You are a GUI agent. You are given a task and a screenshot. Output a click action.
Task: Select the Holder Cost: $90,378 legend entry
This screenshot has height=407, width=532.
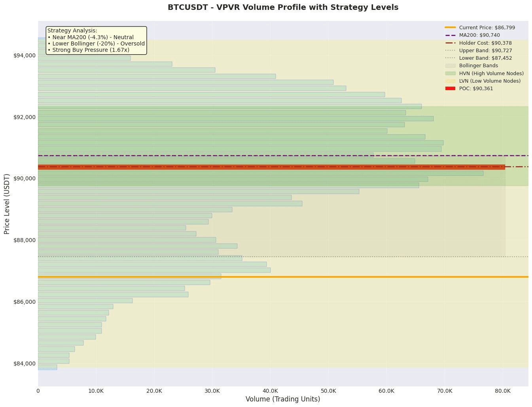479,43
